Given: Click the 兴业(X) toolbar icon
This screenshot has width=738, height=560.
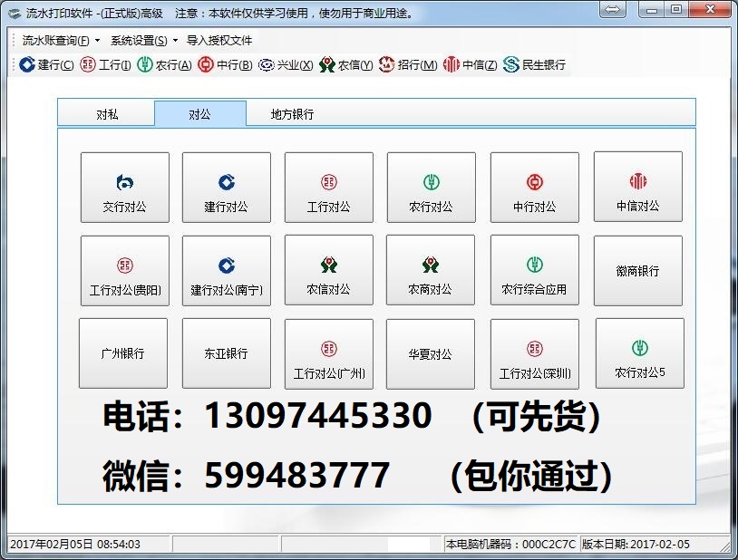Looking at the screenshot, I should point(266,64).
